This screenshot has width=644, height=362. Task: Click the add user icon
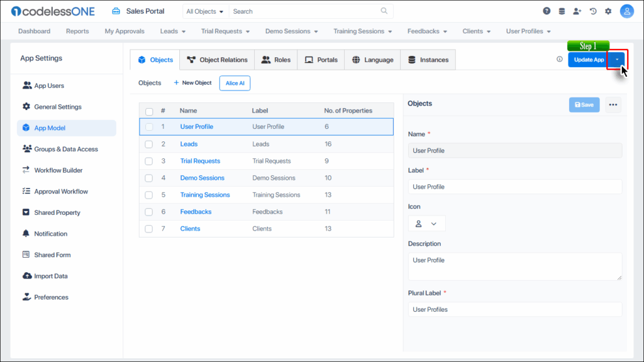click(x=577, y=11)
